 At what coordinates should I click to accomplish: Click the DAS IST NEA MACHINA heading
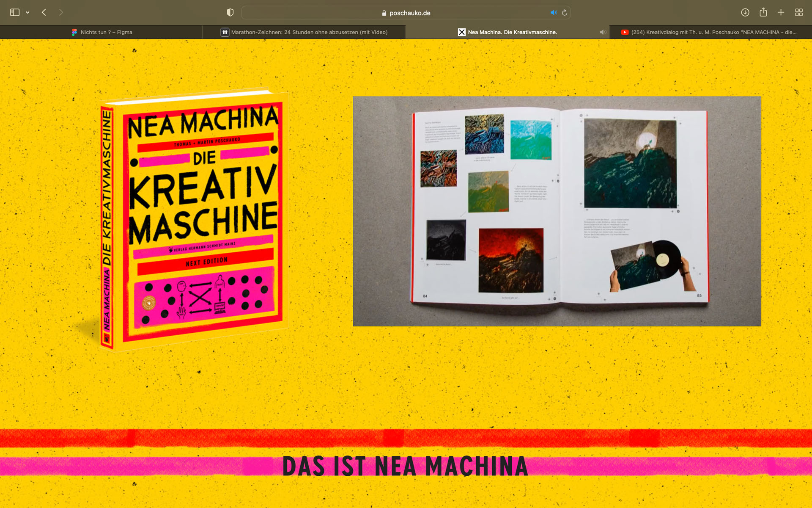click(x=405, y=466)
